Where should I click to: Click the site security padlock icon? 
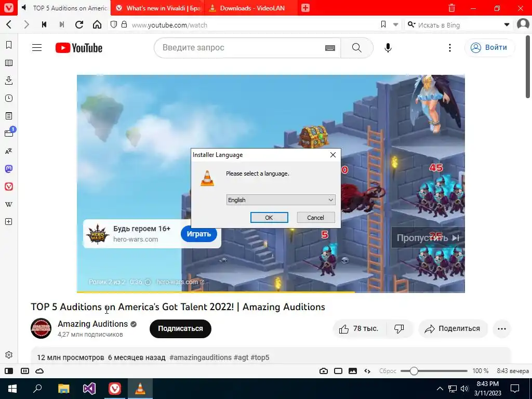(x=124, y=24)
